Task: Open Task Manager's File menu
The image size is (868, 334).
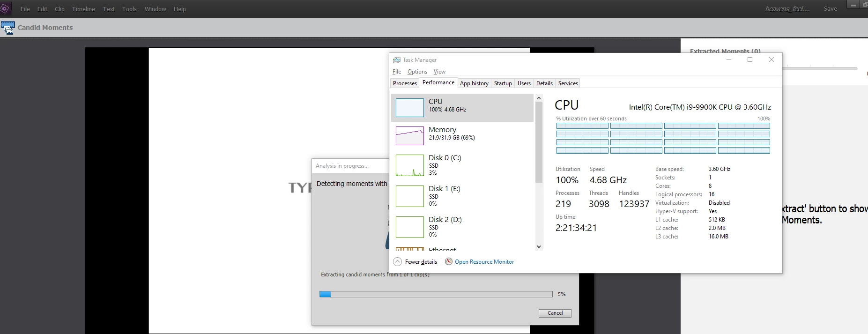Action: (x=397, y=72)
